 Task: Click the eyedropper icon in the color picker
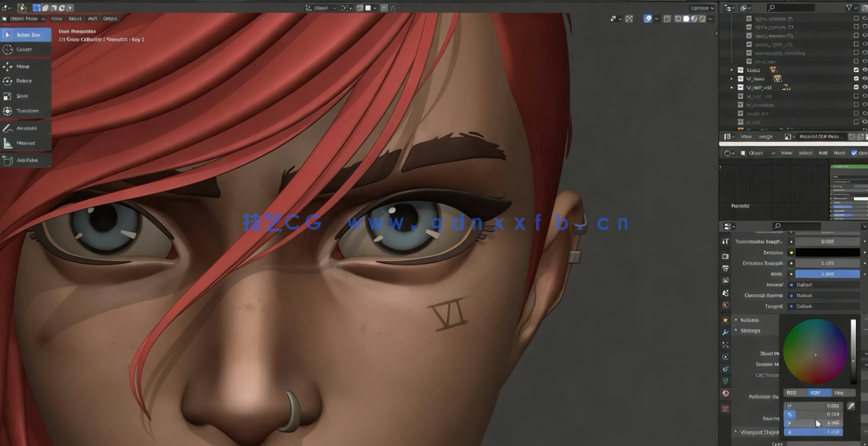(851, 404)
